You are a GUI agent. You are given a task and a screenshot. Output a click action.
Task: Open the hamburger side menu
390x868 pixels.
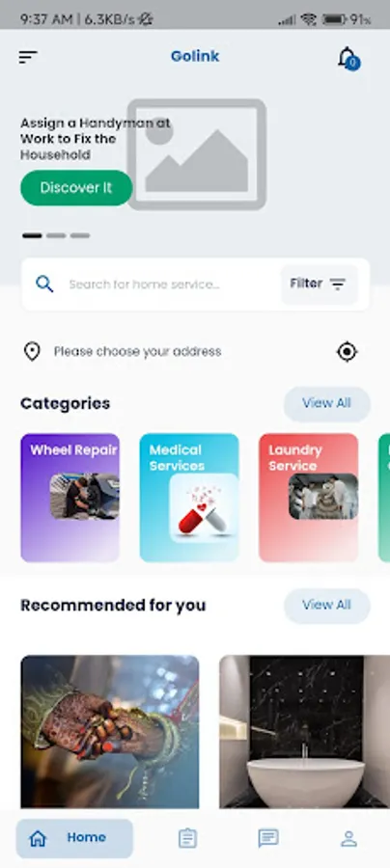point(28,57)
